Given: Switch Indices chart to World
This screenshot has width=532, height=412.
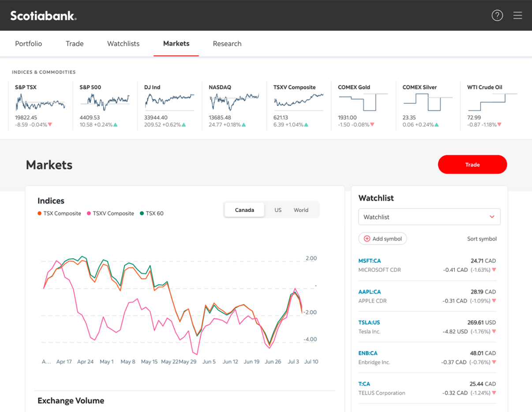Looking at the screenshot, I should coord(301,210).
